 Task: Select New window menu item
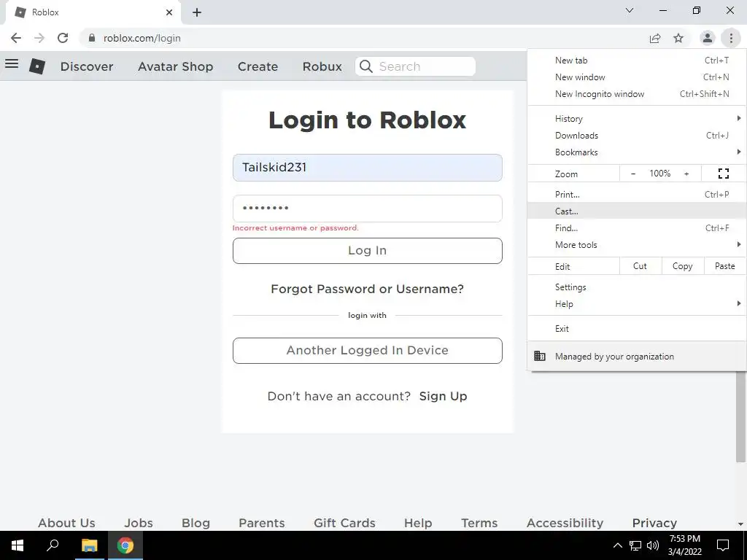tap(637, 77)
